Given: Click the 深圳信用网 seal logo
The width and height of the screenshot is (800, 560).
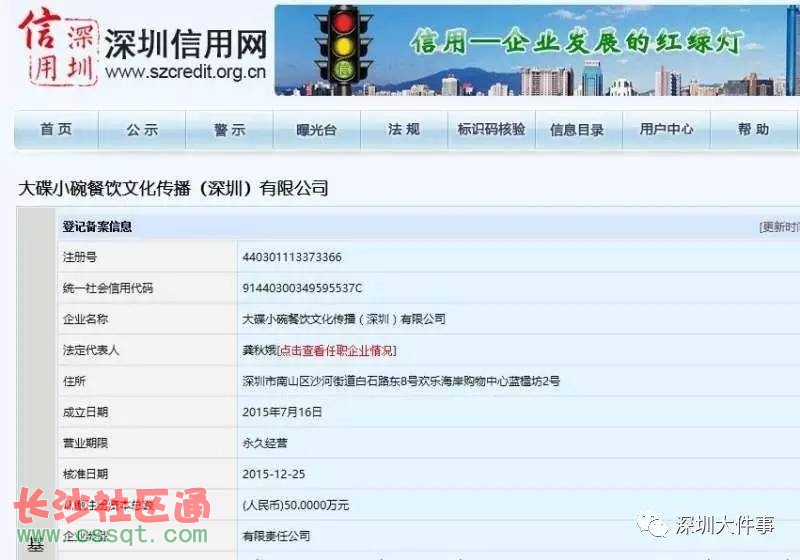Looking at the screenshot, I should point(57,47).
